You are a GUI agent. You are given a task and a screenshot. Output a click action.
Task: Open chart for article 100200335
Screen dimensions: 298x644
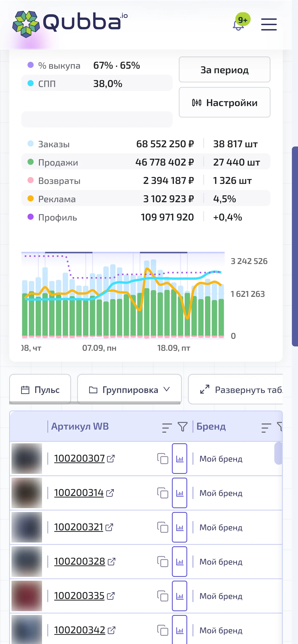(x=180, y=596)
